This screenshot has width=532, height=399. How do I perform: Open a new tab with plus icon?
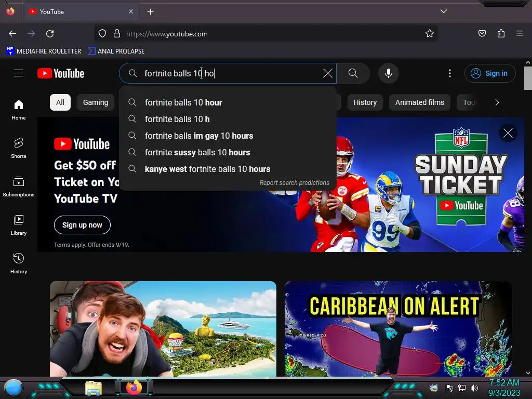click(x=150, y=12)
